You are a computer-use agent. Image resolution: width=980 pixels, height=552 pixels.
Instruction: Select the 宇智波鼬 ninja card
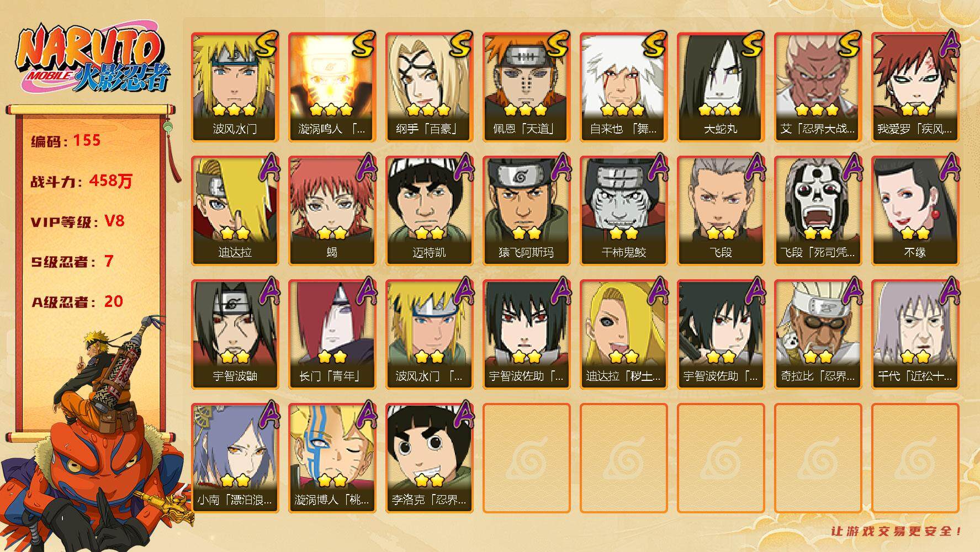pyautogui.click(x=235, y=335)
